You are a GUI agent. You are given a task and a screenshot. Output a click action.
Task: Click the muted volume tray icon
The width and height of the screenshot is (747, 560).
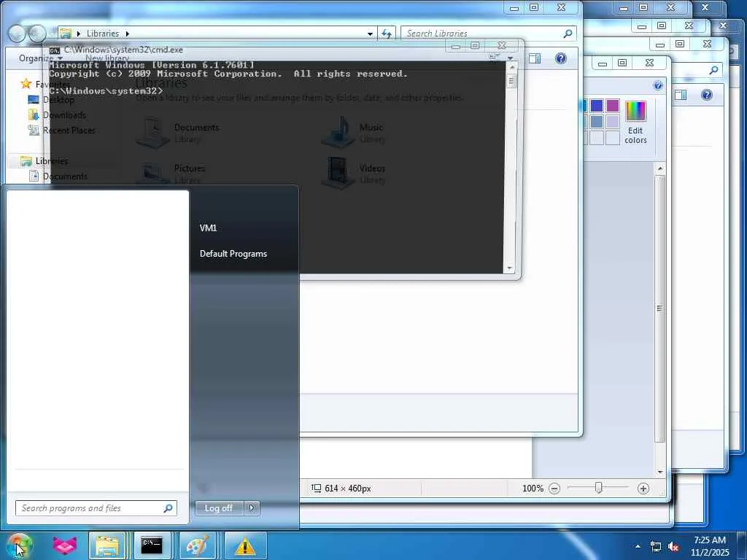pyautogui.click(x=673, y=547)
